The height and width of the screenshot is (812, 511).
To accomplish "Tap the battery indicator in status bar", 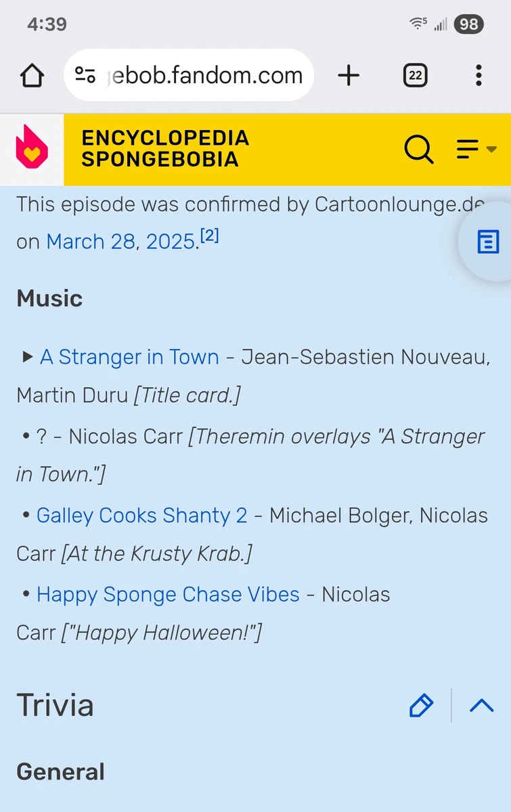I will [468, 24].
